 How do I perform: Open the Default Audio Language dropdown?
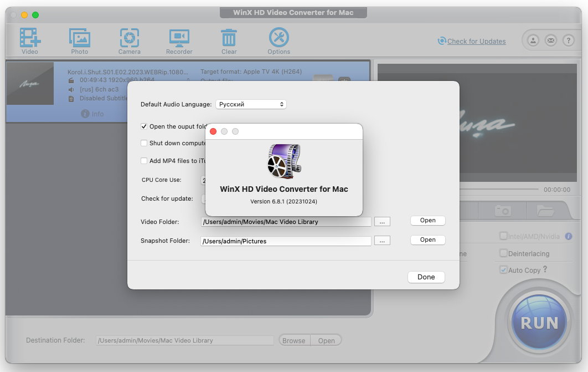click(x=251, y=104)
